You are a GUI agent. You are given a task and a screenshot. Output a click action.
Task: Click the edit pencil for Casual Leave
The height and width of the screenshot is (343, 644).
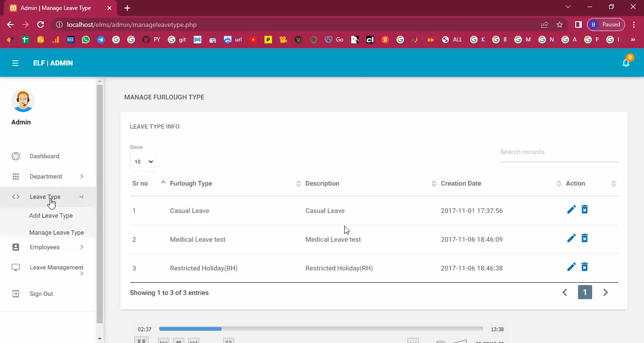pyautogui.click(x=571, y=210)
